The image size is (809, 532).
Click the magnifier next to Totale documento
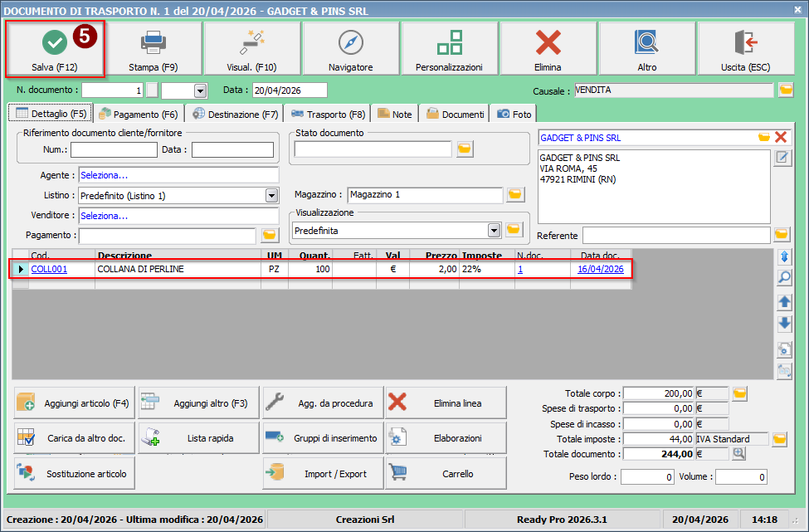[738, 453]
